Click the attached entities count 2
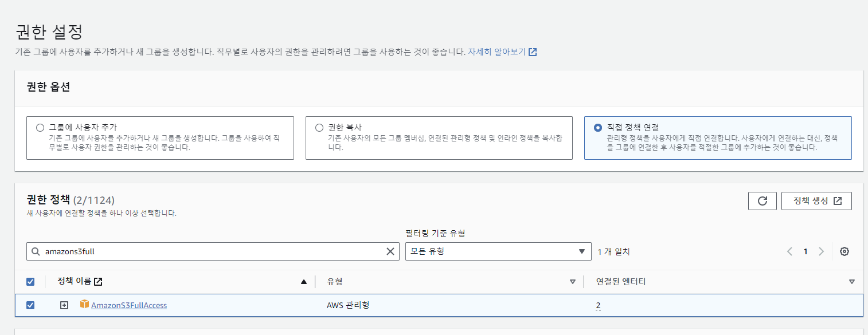868x335 pixels. click(598, 306)
